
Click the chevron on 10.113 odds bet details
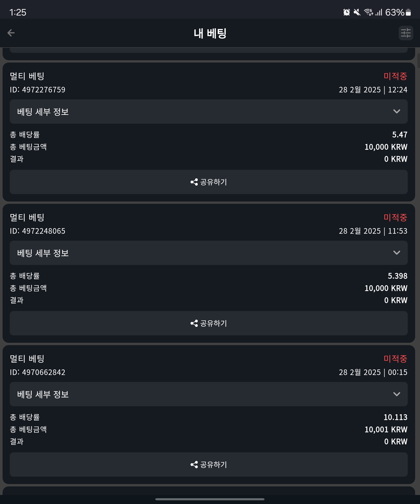pos(397,394)
